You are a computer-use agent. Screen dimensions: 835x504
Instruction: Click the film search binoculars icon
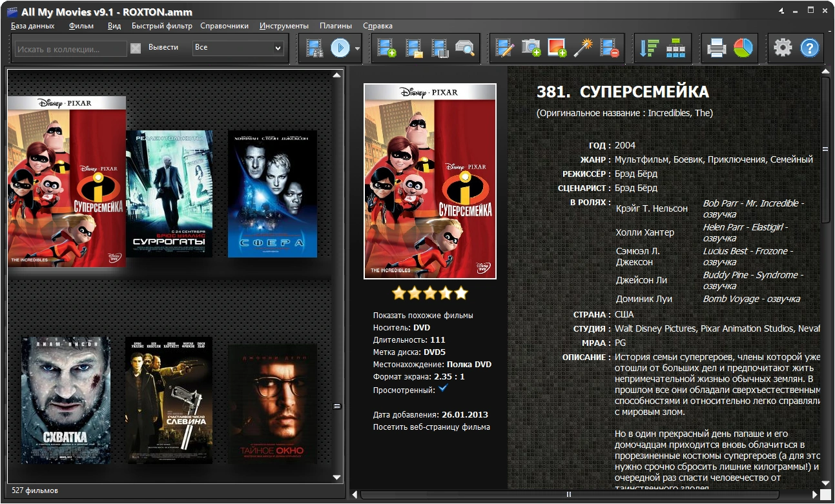[315, 48]
